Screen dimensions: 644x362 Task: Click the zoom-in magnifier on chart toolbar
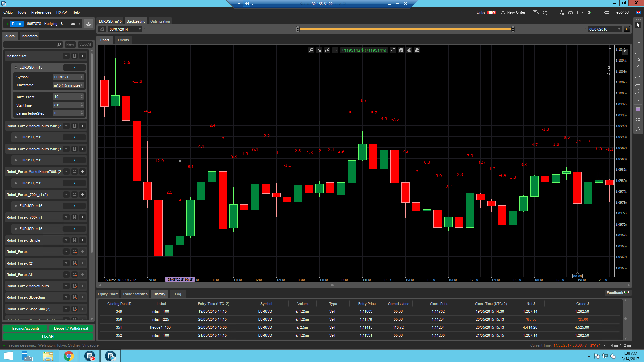pyautogui.click(x=311, y=50)
